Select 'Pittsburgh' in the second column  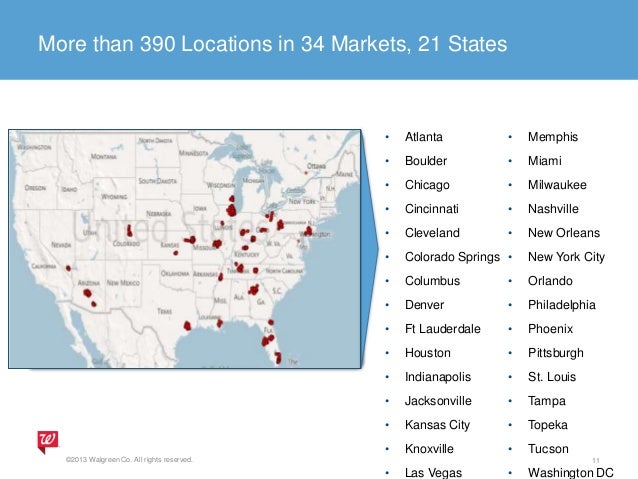(x=556, y=353)
